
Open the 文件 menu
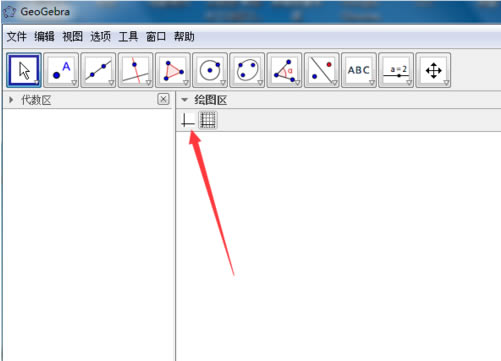(16, 36)
